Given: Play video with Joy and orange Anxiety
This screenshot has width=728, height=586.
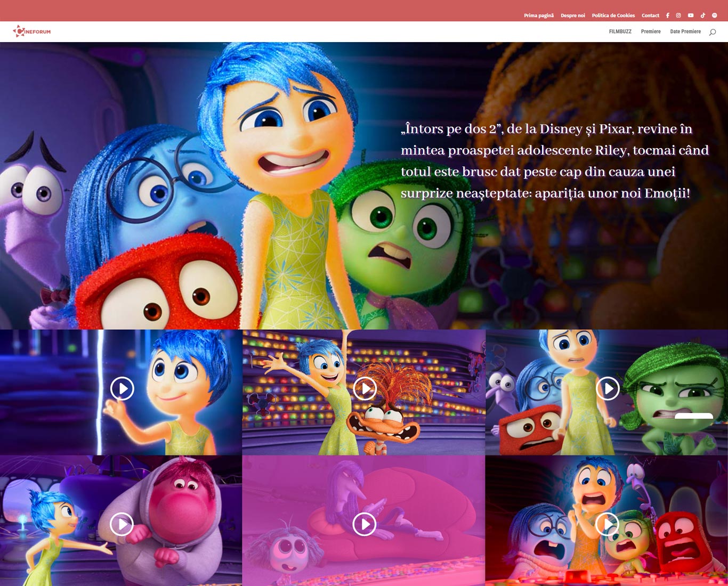Looking at the screenshot, I should tap(365, 388).
